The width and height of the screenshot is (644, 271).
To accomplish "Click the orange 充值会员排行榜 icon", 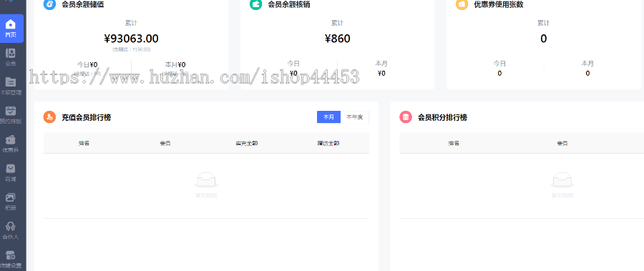I will tap(49, 117).
